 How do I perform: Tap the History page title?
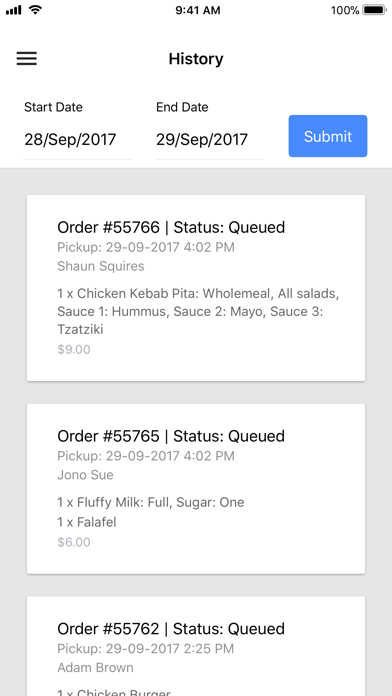pos(196,59)
